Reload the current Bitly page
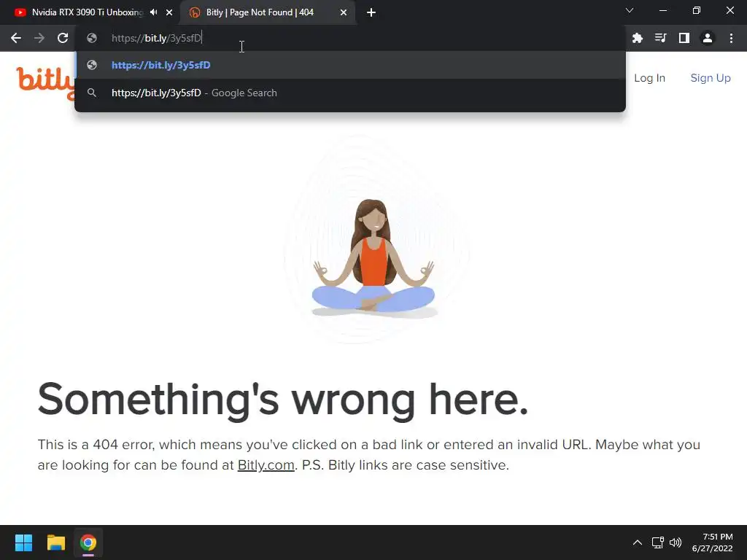The height and width of the screenshot is (560, 747). pos(63,38)
